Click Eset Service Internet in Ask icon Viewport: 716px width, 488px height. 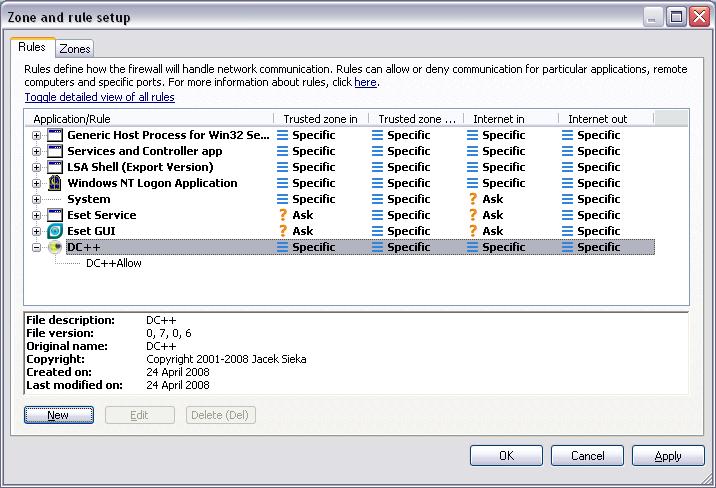point(473,215)
